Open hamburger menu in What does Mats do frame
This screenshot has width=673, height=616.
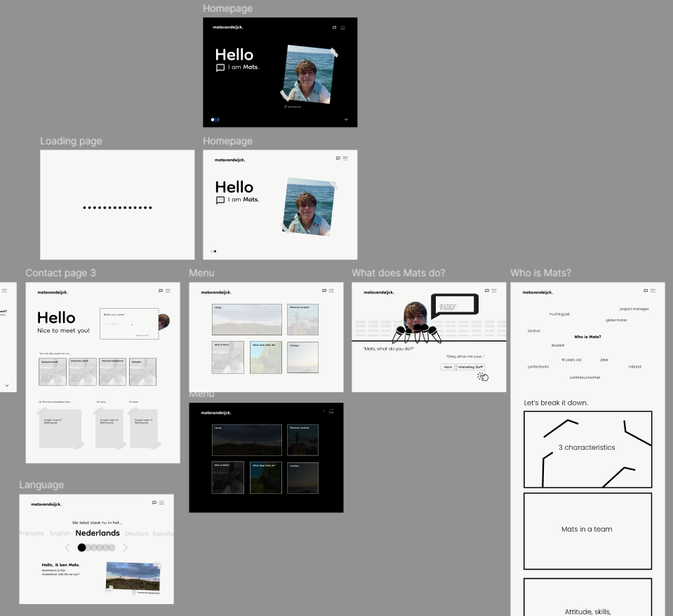coord(494,290)
